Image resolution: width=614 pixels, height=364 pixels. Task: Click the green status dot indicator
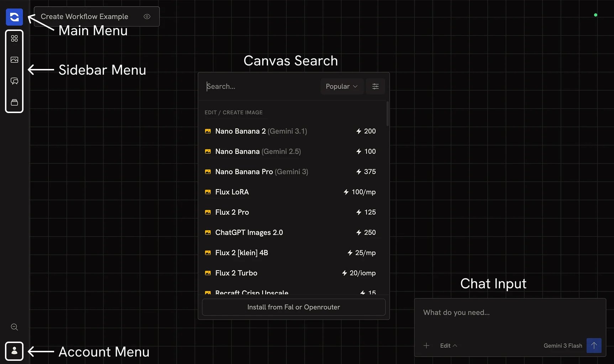coord(595,15)
